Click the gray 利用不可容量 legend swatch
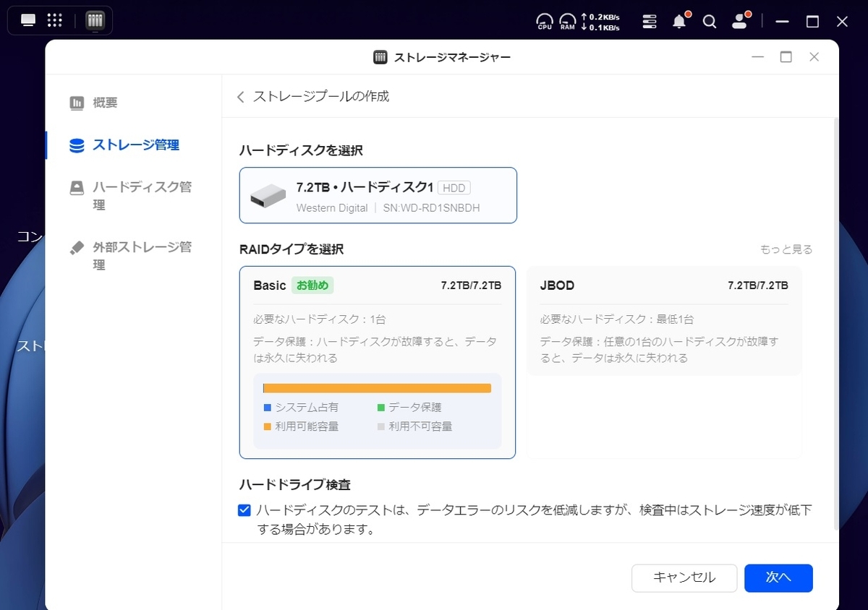The image size is (868, 610). point(381,426)
